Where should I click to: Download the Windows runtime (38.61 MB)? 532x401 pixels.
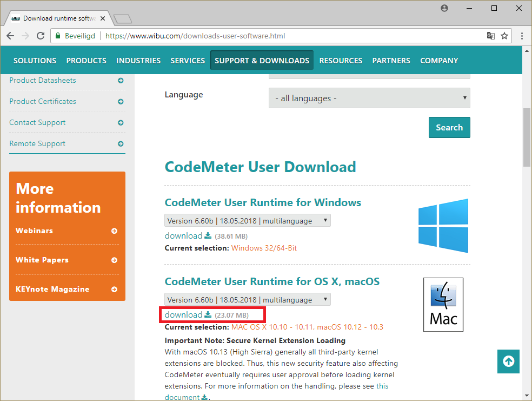click(188, 235)
